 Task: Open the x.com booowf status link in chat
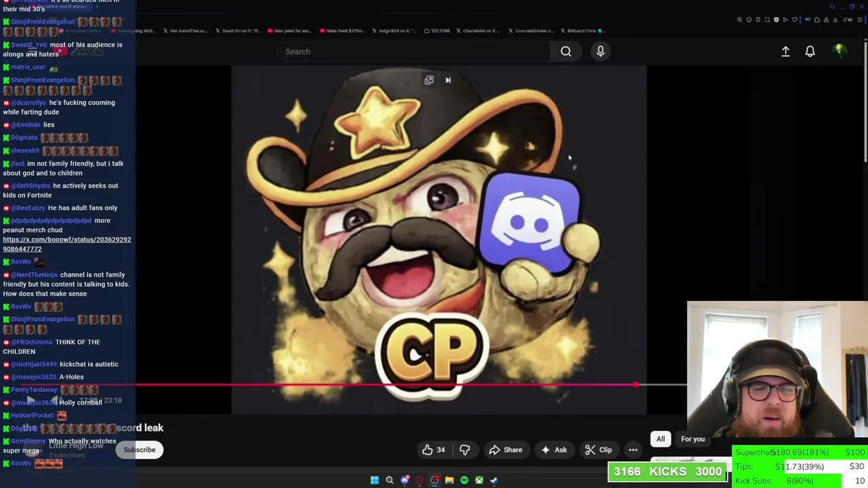click(67, 244)
